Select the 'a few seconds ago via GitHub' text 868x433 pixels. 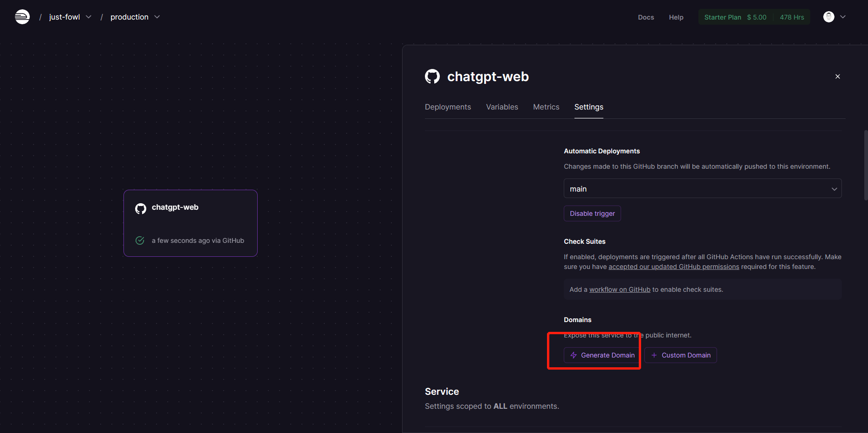pyautogui.click(x=198, y=241)
